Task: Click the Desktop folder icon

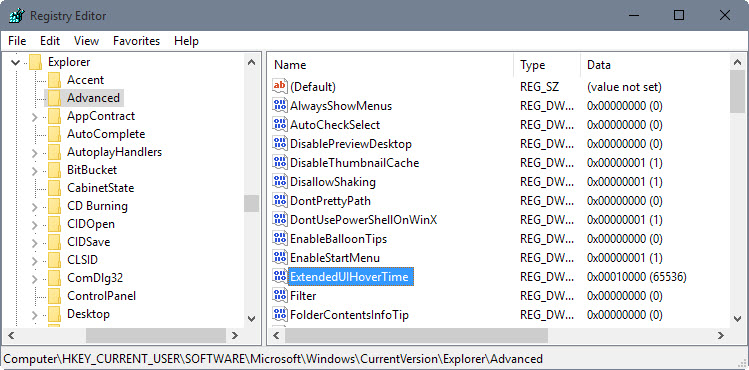Action: coord(54,314)
